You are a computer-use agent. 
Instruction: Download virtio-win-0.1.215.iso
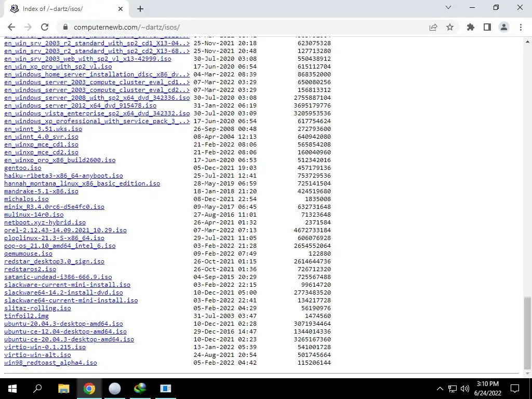[x=45, y=348]
